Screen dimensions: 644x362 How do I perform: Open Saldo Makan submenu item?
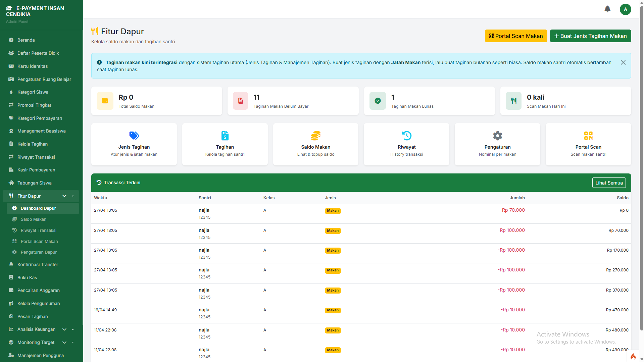[43, 219]
